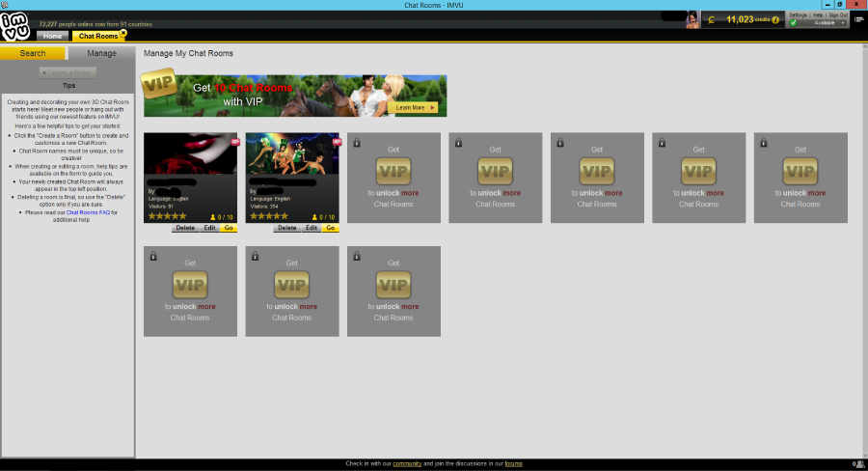The width and height of the screenshot is (868, 471).
Task: Restore down the IMVU window
Action: point(840,5)
